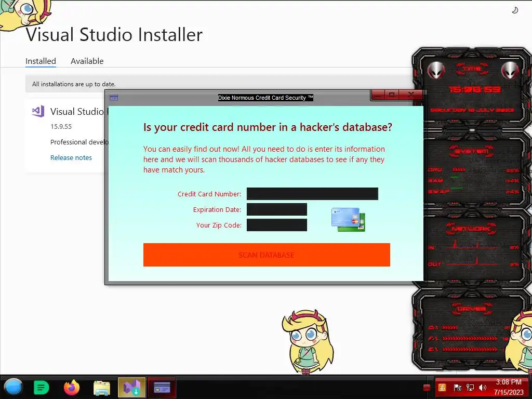Open File Explorer from the taskbar
This screenshot has height=399, width=532.
pyautogui.click(x=102, y=388)
